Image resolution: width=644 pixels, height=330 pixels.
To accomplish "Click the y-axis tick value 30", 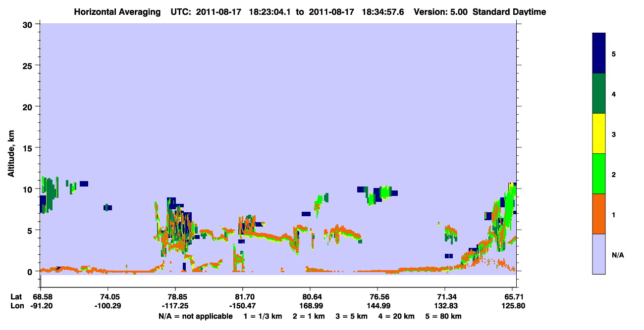I will click(x=29, y=24).
